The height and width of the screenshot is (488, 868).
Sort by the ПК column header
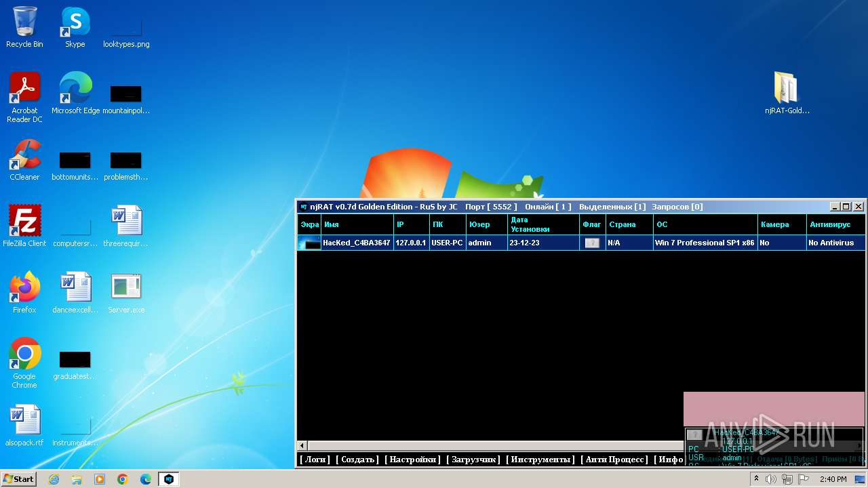pos(448,224)
